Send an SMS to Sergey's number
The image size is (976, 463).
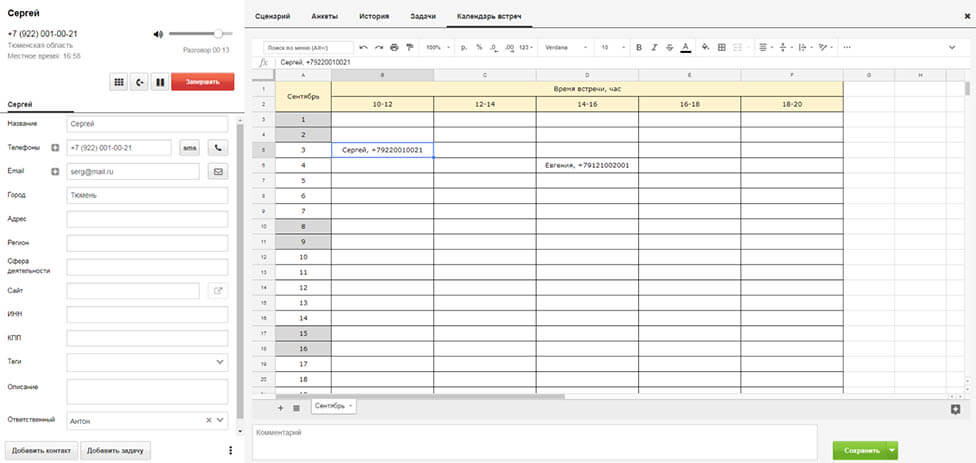[189, 147]
